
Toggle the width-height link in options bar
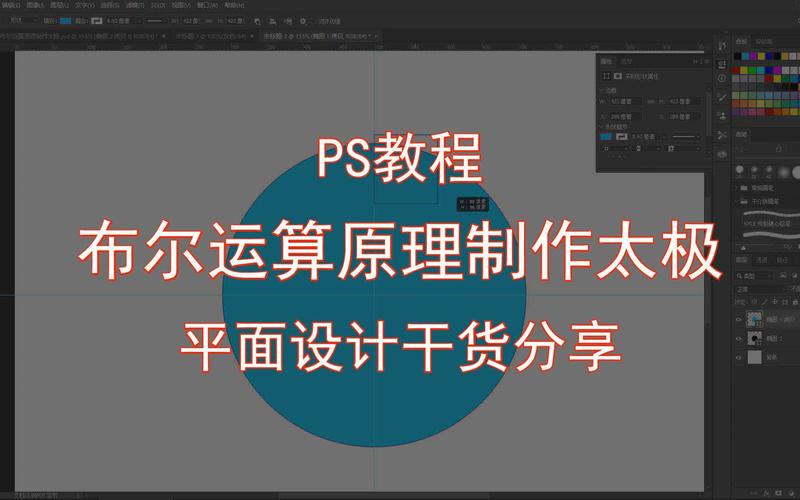[208, 21]
